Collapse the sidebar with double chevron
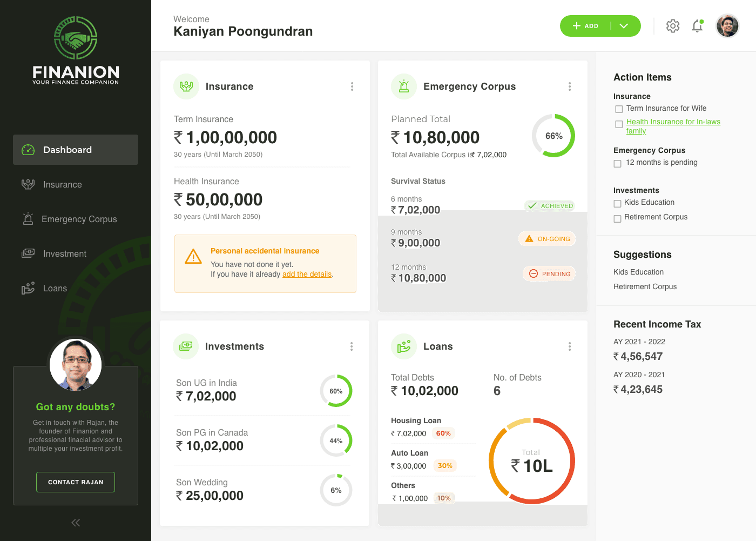This screenshot has width=756, height=541. pyautogui.click(x=76, y=523)
